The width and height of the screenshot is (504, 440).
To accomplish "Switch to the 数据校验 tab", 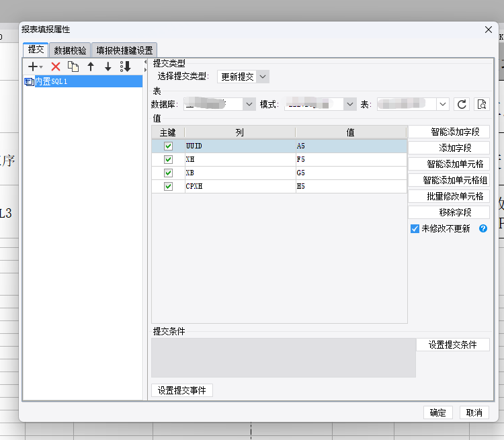I will point(70,50).
